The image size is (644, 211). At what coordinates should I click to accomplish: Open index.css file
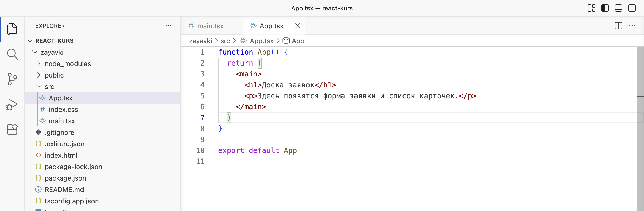pyautogui.click(x=103, y=109)
